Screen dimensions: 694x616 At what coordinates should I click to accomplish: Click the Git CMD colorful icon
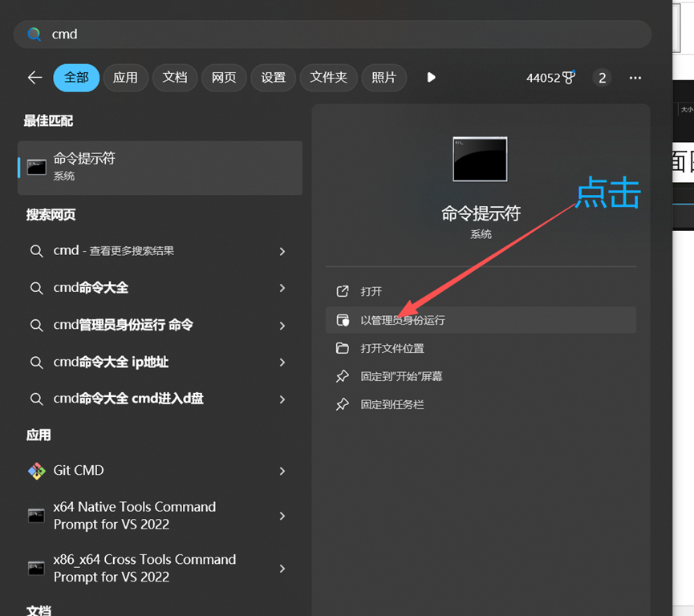[x=37, y=471]
